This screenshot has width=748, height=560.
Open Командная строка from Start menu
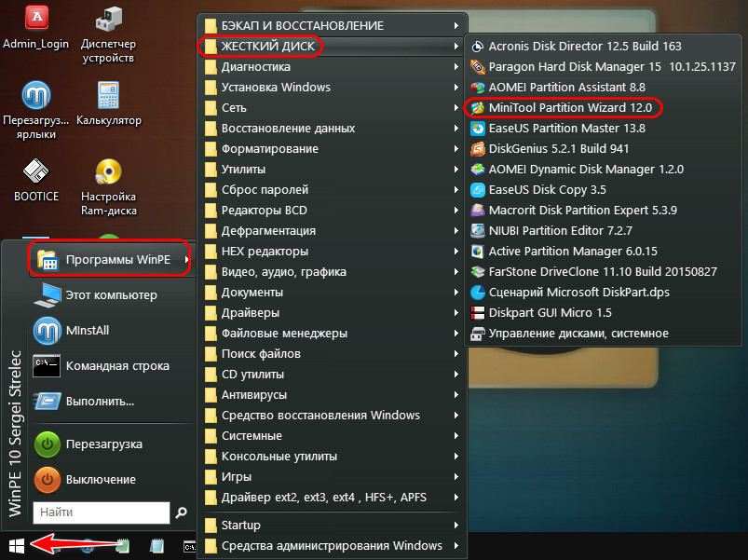[x=111, y=366]
